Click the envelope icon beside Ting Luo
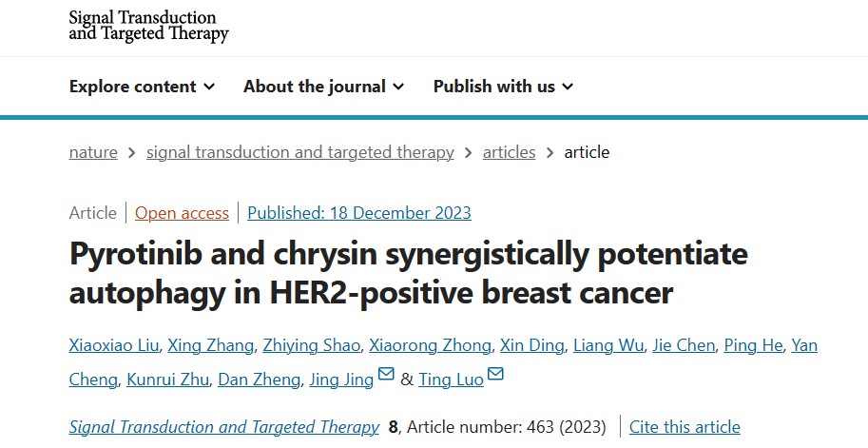The width and height of the screenshot is (868, 448). 495,374
